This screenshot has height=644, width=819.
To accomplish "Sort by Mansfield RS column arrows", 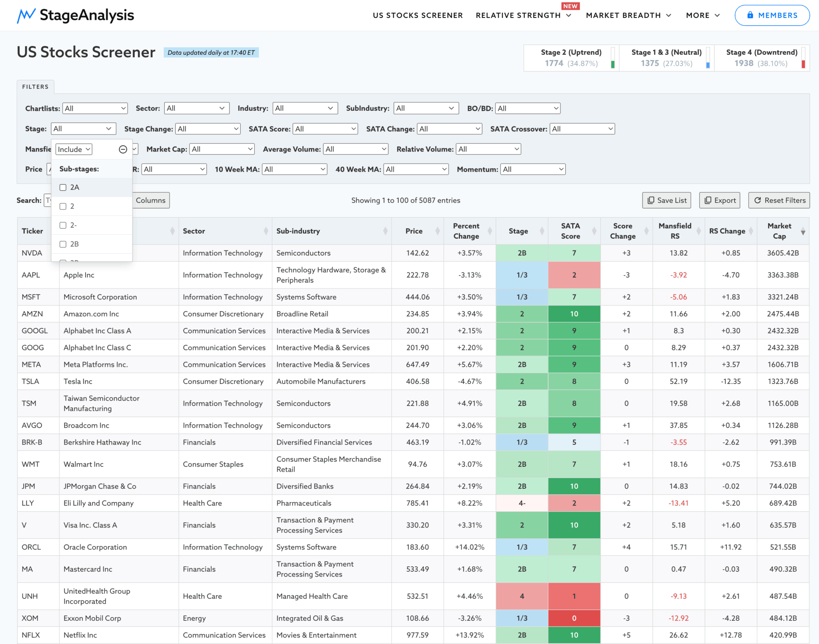I will 699,231.
